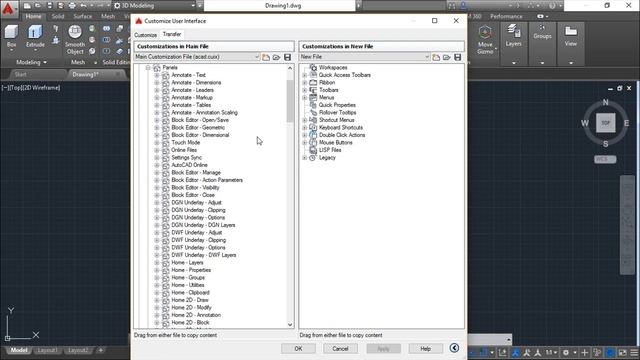Click the OK button
This screenshot has height=360, width=640.
coord(298,349)
